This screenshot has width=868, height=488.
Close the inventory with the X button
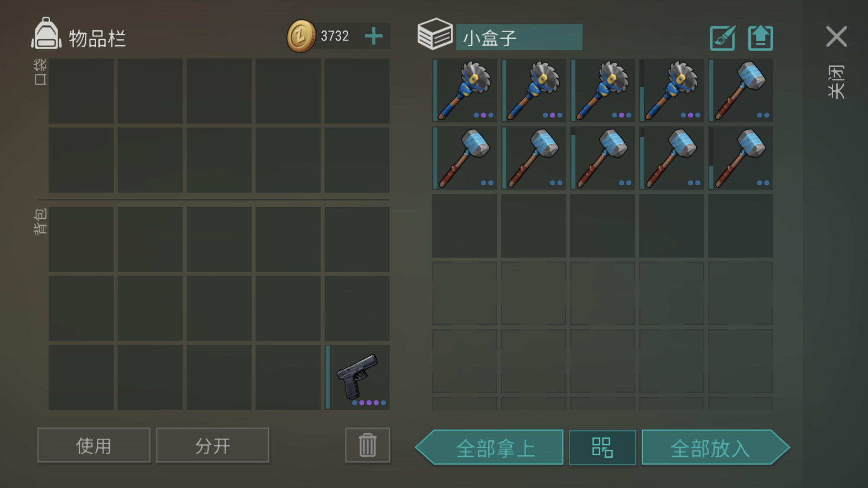[x=836, y=36]
